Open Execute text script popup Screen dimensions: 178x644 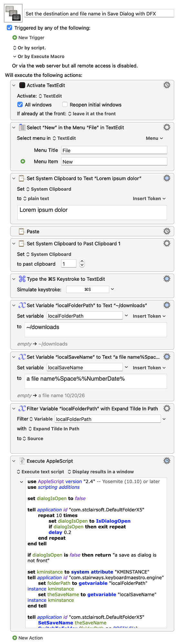click(41, 472)
